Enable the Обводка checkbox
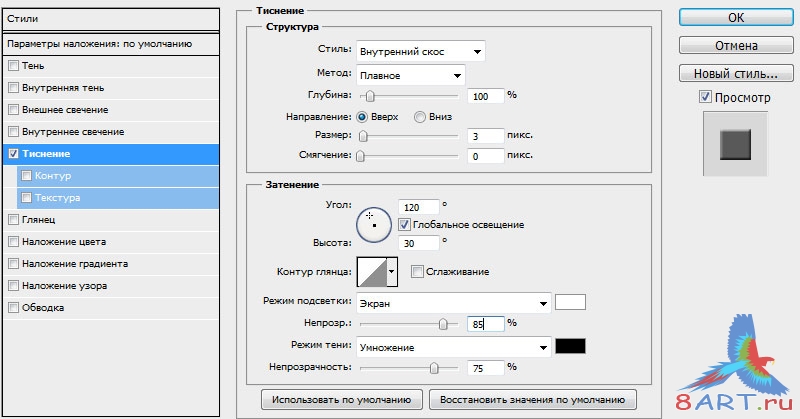Viewport: 800px width, 419px height. click(14, 307)
